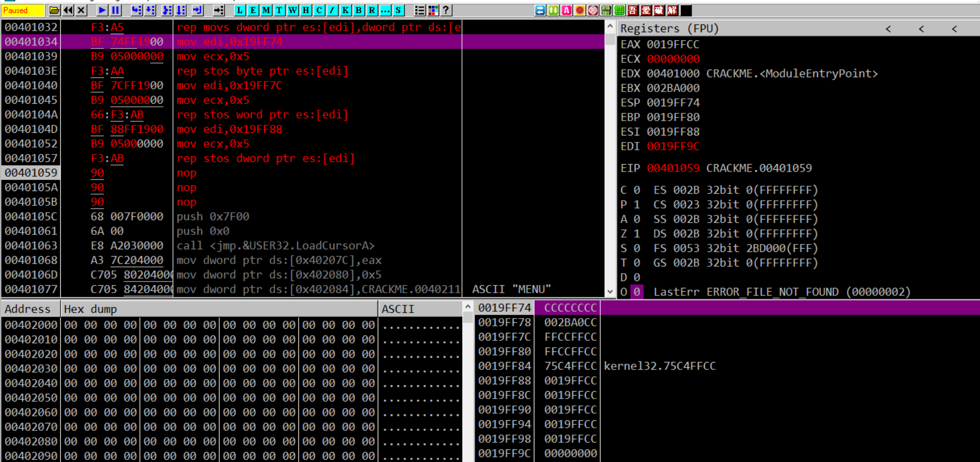
Task: Toggle the D direction flag value
Action: [637, 277]
